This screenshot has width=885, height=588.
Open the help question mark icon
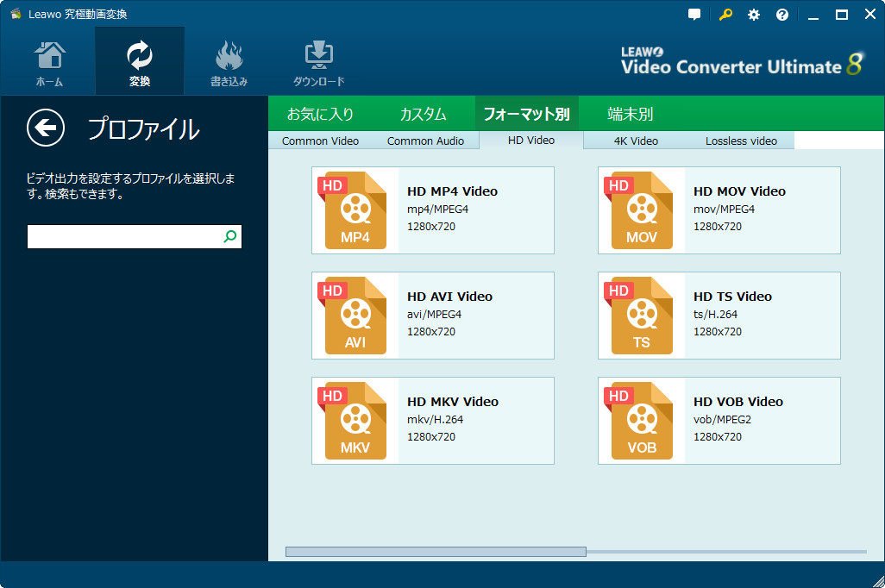(782, 15)
